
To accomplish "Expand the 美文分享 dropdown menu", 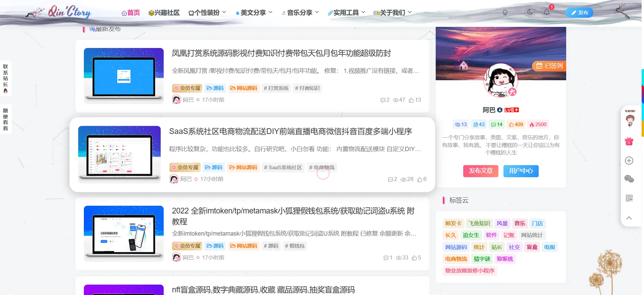I will click(x=254, y=13).
